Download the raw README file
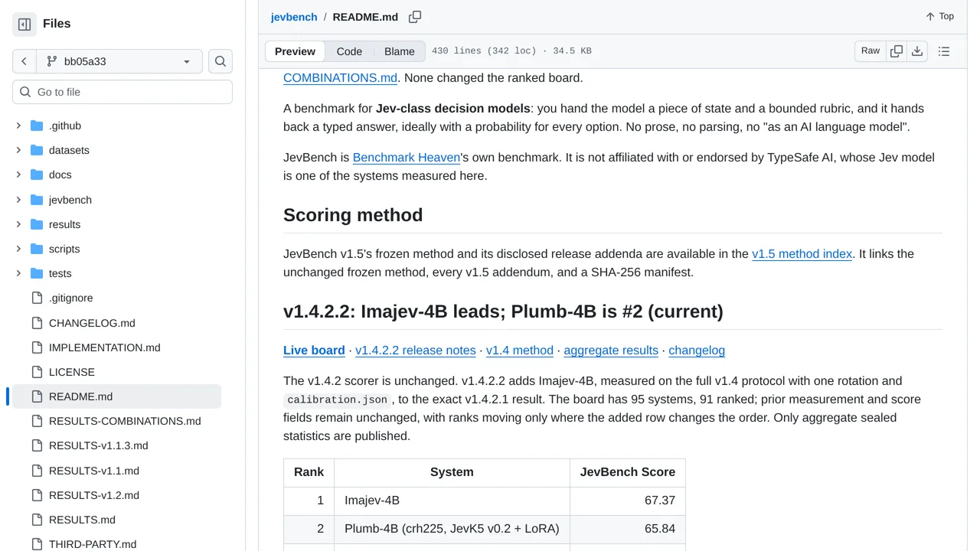This screenshot has width=980, height=551. coord(917,51)
